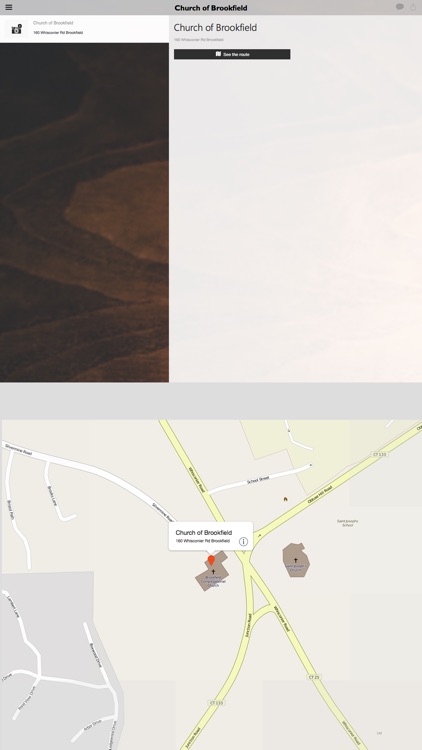The height and width of the screenshot is (750, 422).
Task: Click the red map pin marker
Action: tap(211, 560)
